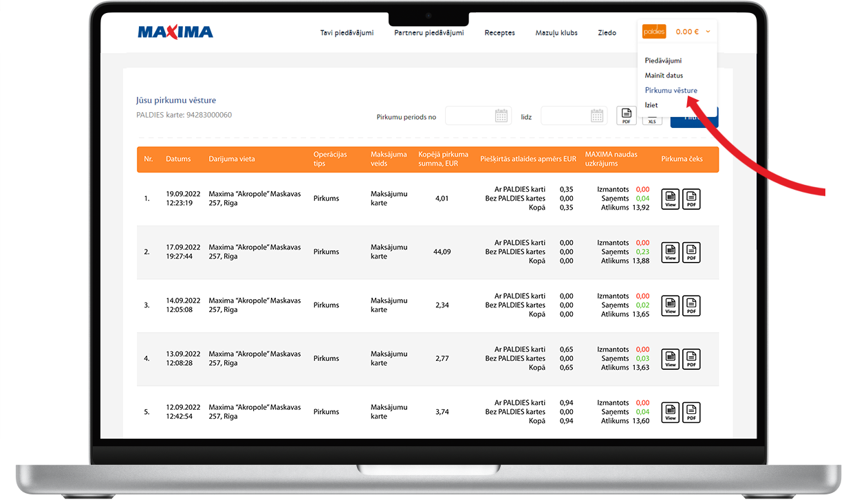This screenshot has width=857, height=504.
Task: Open Mazuļu klubs section
Action: point(556,32)
